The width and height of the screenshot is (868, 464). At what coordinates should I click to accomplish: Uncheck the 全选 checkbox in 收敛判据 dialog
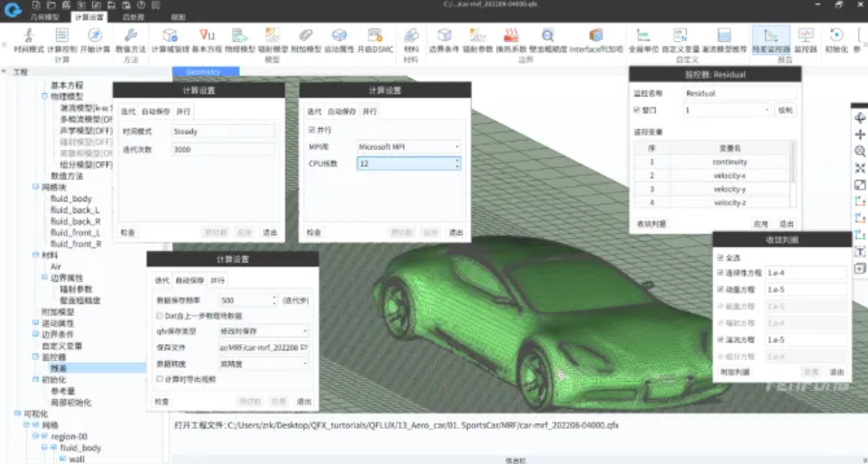coord(720,258)
